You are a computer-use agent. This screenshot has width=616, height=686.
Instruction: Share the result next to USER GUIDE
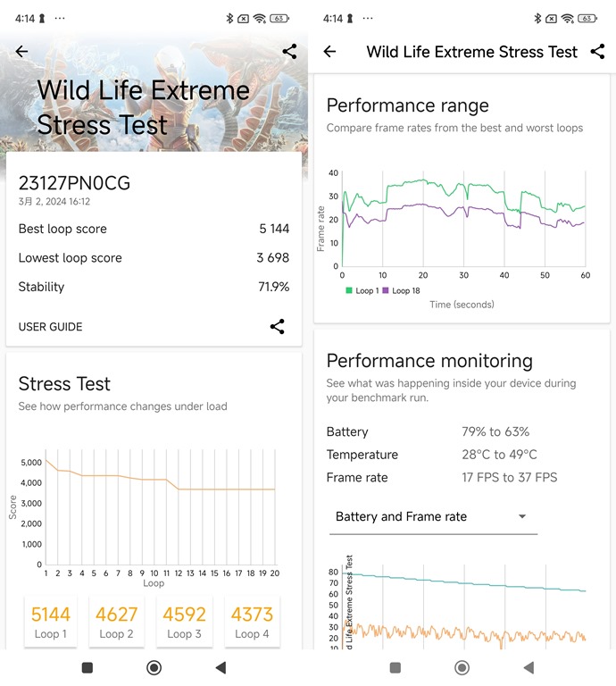278,326
